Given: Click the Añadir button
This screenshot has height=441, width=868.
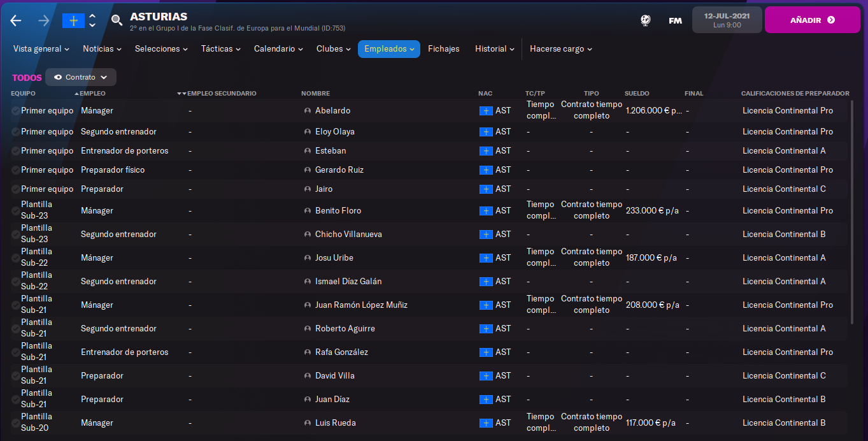Looking at the screenshot, I should [813, 20].
